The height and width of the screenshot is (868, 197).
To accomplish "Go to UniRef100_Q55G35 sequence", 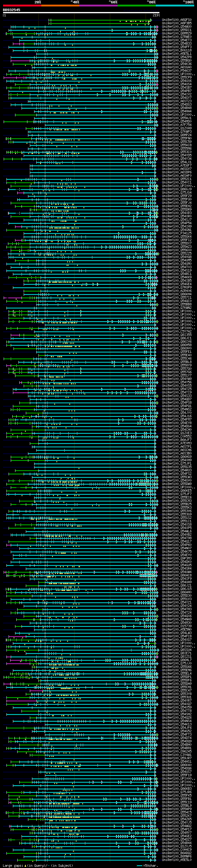I will point(176,467).
